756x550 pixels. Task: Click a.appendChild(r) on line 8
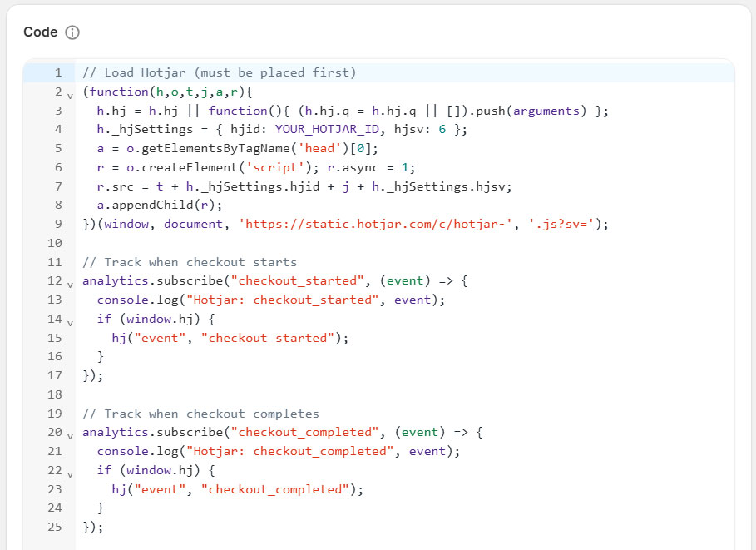coord(160,205)
